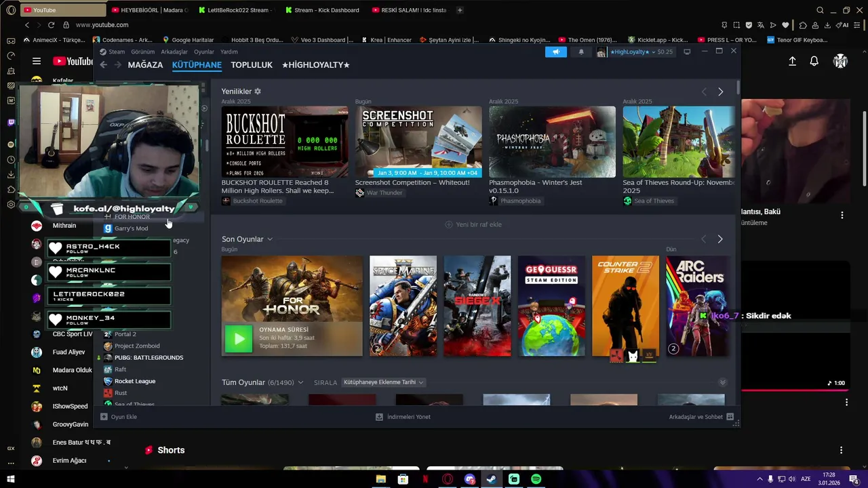Open Opera sidebar settings gear
Viewport: 868px width, 488px height.
[11, 204]
